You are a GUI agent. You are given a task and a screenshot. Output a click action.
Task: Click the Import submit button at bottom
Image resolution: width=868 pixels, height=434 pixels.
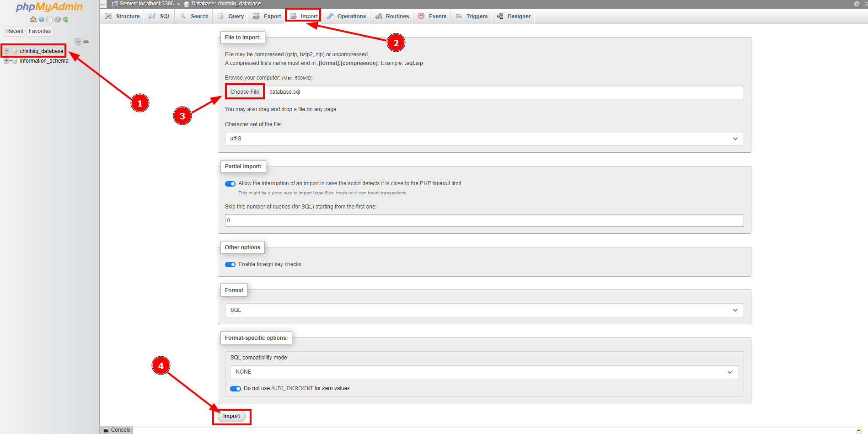[x=231, y=416]
